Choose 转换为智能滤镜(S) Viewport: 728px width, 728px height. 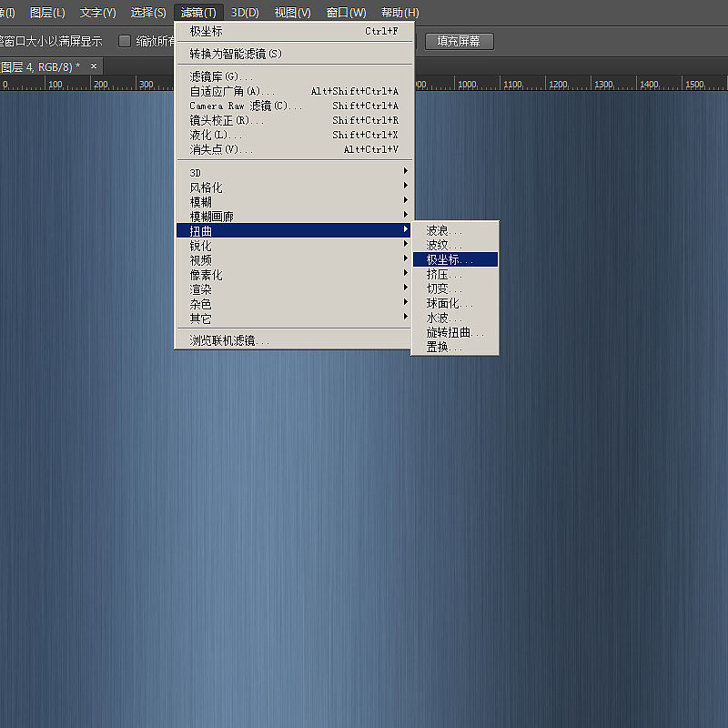click(293, 54)
